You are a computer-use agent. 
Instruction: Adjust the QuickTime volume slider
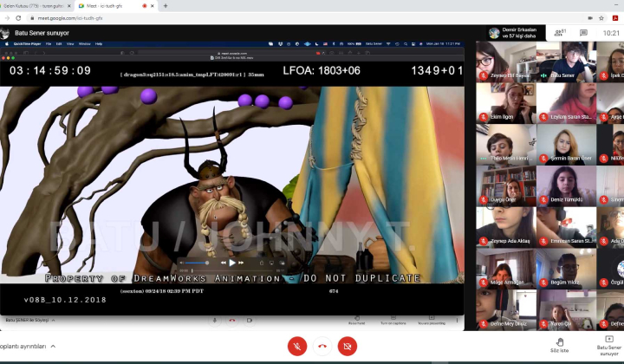(197, 263)
